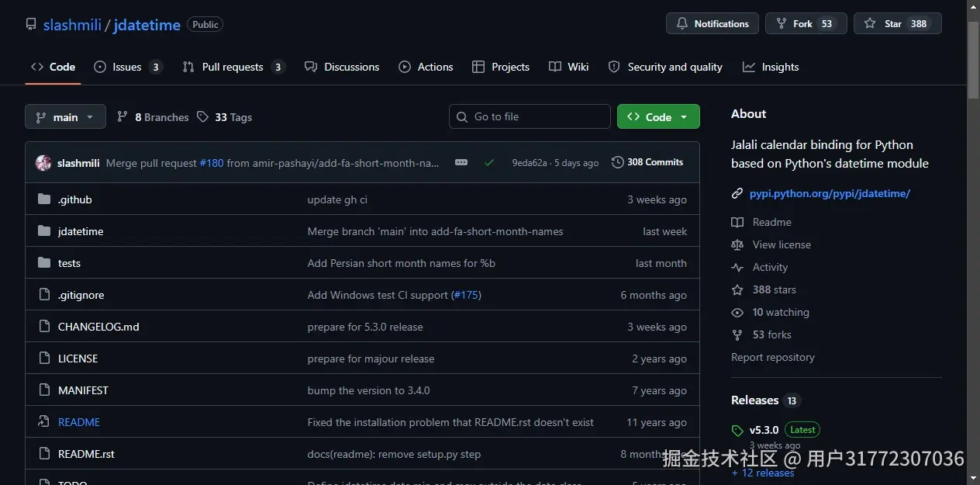View the 53 forks link

pos(771,334)
